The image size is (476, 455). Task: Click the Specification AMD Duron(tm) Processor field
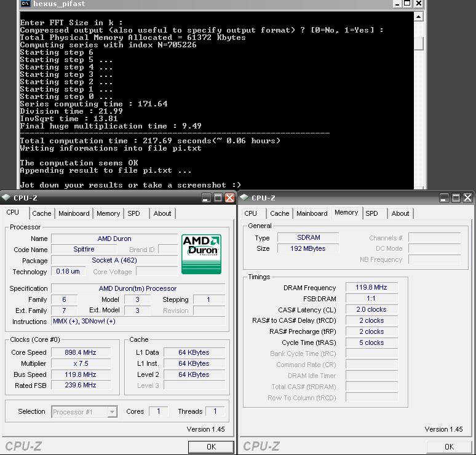point(138,288)
